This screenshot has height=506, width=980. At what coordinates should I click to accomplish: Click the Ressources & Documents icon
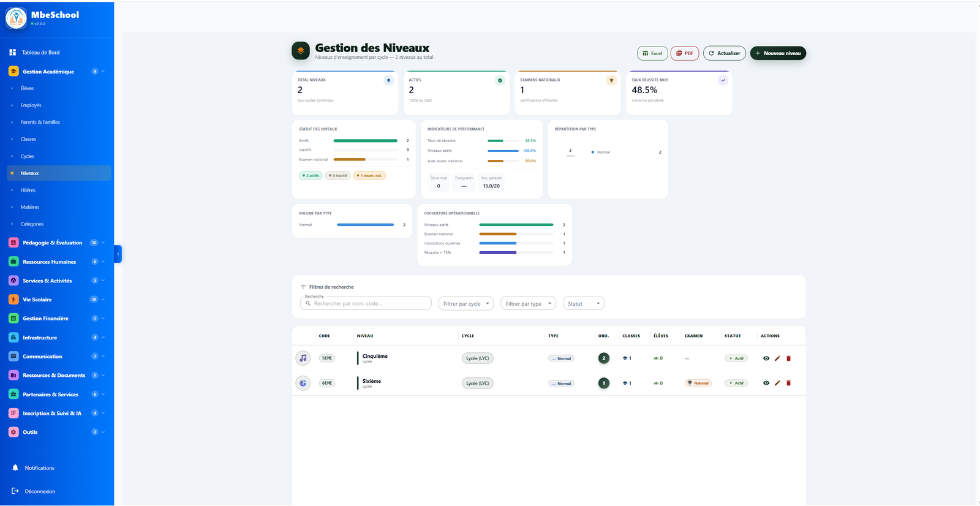pyautogui.click(x=13, y=376)
